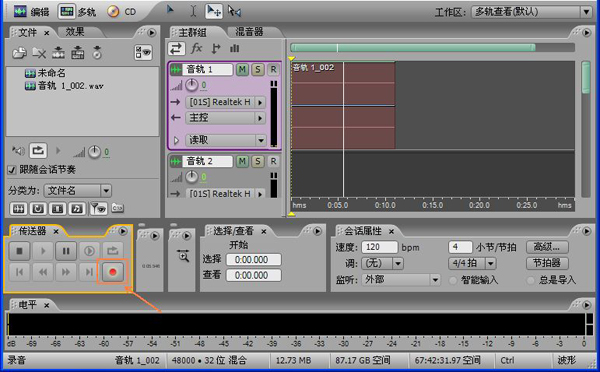The image size is (600, 372).
Task: Play preview in Files panel
Action: (58, 151)
